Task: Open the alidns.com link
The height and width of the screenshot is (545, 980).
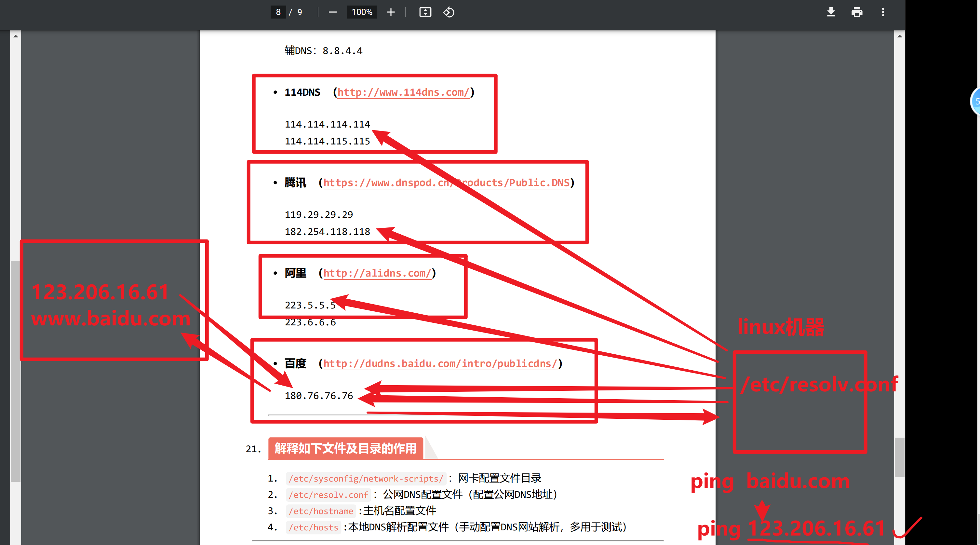Action: (377, 273)
